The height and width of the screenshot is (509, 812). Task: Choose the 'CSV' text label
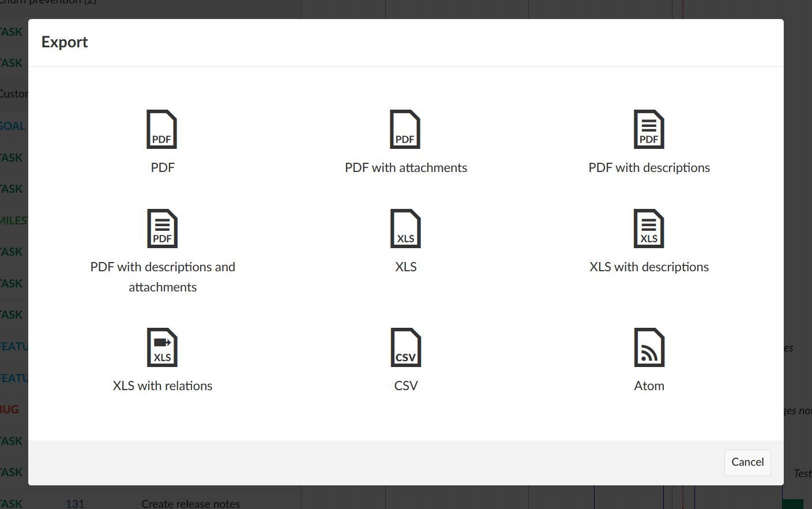(x=406, y=386)
